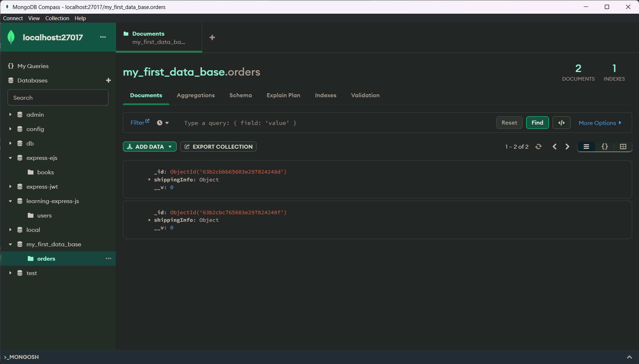Open a new tab with plus icon
639x364 pixels.
point(212,37)
